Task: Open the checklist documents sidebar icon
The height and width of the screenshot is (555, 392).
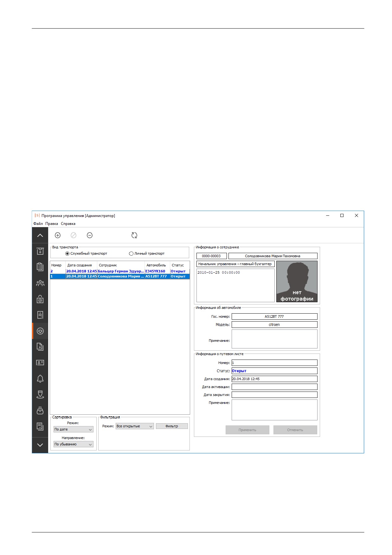Action: pos(40,426)
